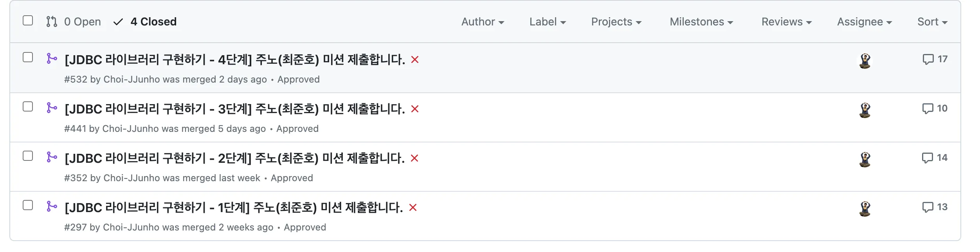This screenshot has height=252, width=980.
Task: Click the red X status icon on PR #352
Action: pyautogui.click(x=414, y=158)
